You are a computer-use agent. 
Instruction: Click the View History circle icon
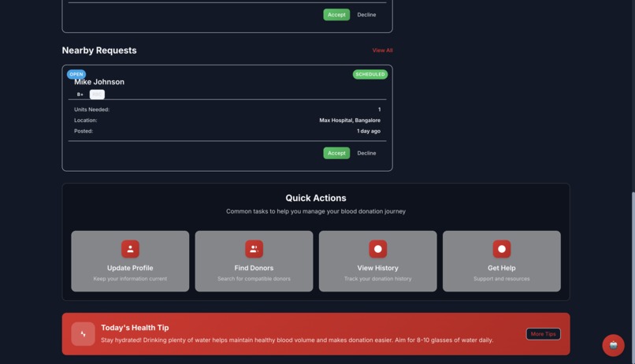click(x=378, y=249)
